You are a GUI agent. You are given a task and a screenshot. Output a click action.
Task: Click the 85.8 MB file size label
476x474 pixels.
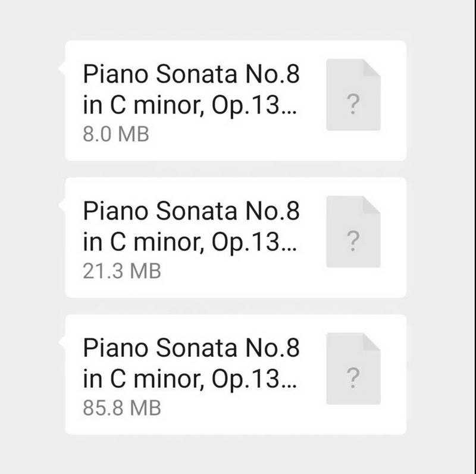[122, 408]
